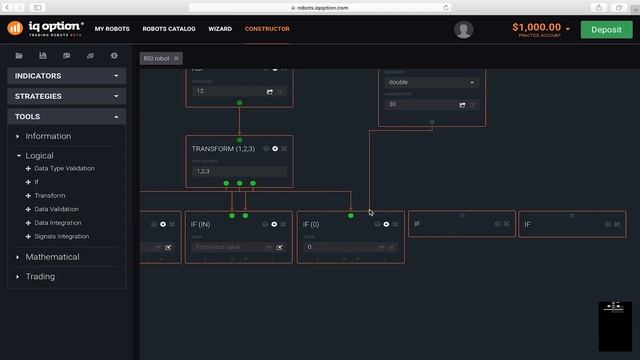
Task: Click the first IF (IN) input connector
Action: 232,216
